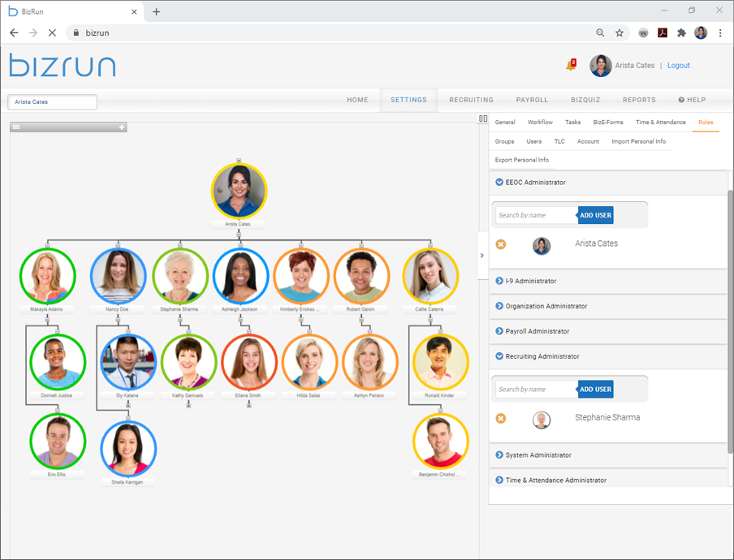Expand System Administrator section
734x560 pixels.
[x=499, y=454]
